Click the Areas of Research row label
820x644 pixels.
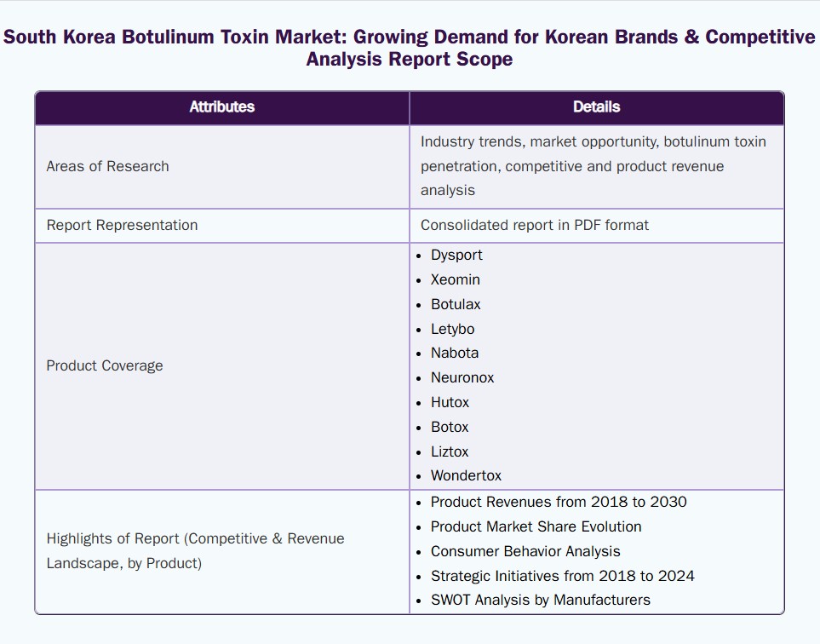(108, 166)
